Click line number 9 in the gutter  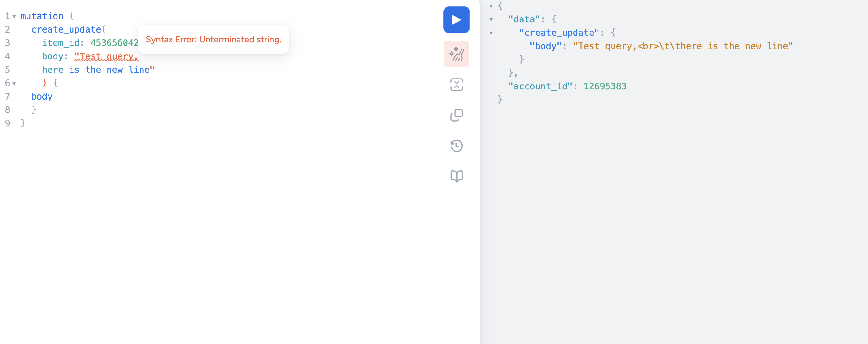tap(7, 123)
